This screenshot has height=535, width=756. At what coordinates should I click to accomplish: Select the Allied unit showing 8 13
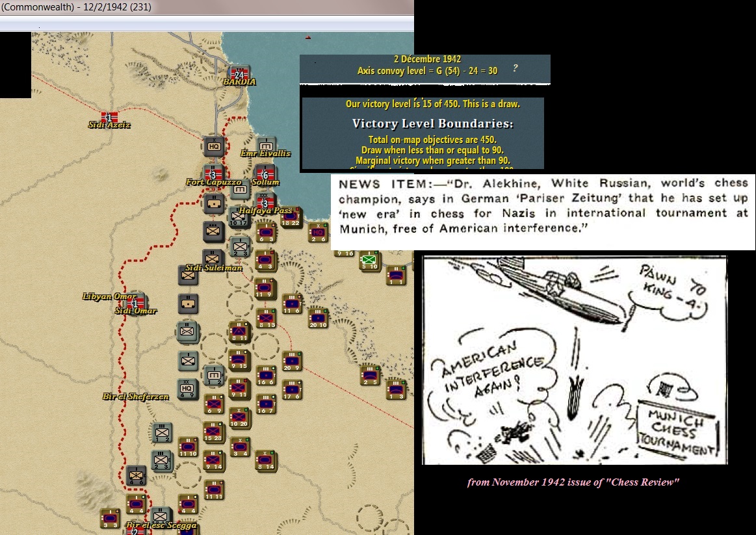click(266, 319)
